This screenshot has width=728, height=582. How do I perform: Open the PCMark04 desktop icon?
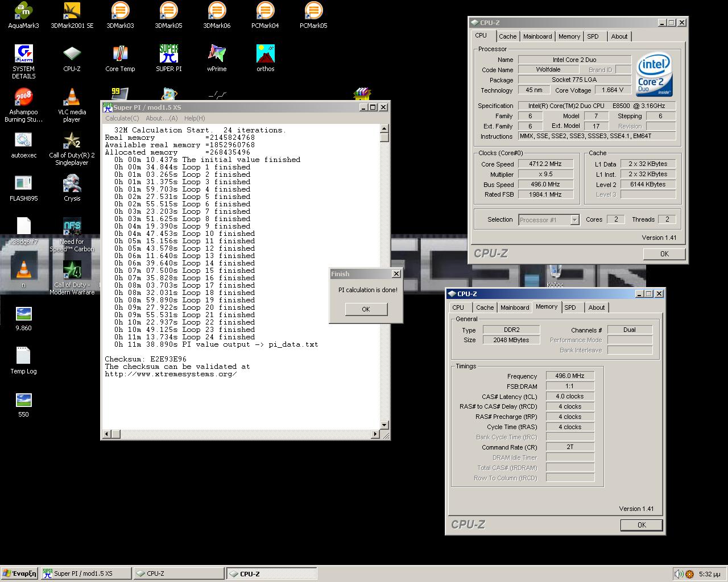point(265,15)
